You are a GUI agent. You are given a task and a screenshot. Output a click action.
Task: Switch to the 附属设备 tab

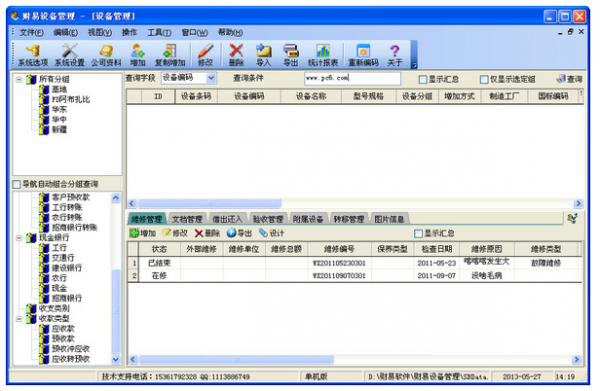click(x=308, y=219)
